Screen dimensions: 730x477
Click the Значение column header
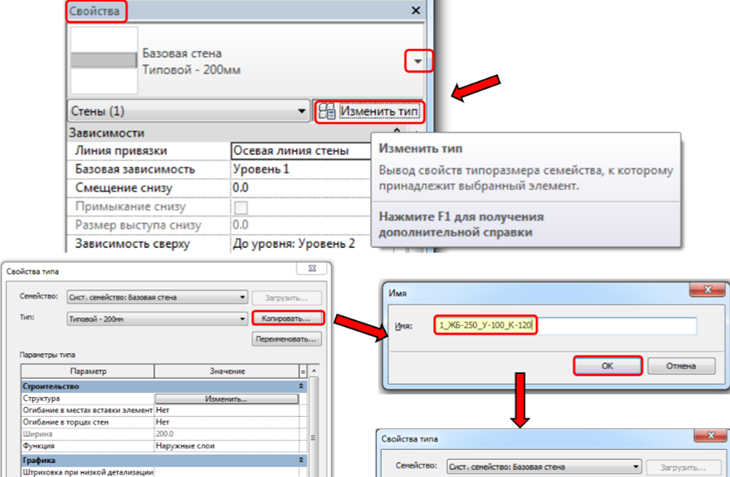click(227, 371)
